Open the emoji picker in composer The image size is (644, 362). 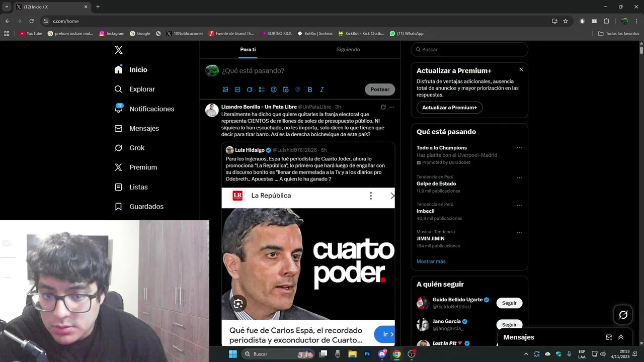point(274,89)
